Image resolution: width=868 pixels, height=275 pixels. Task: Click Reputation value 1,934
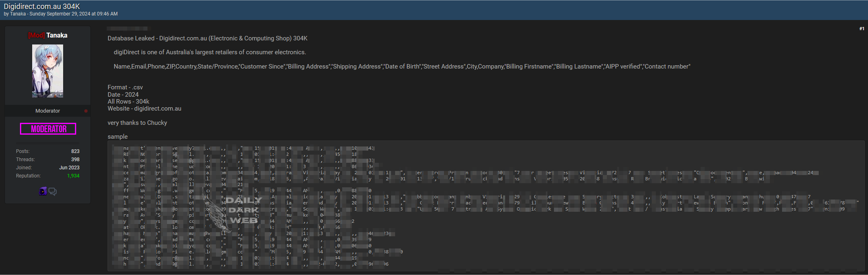click(73, 176)
